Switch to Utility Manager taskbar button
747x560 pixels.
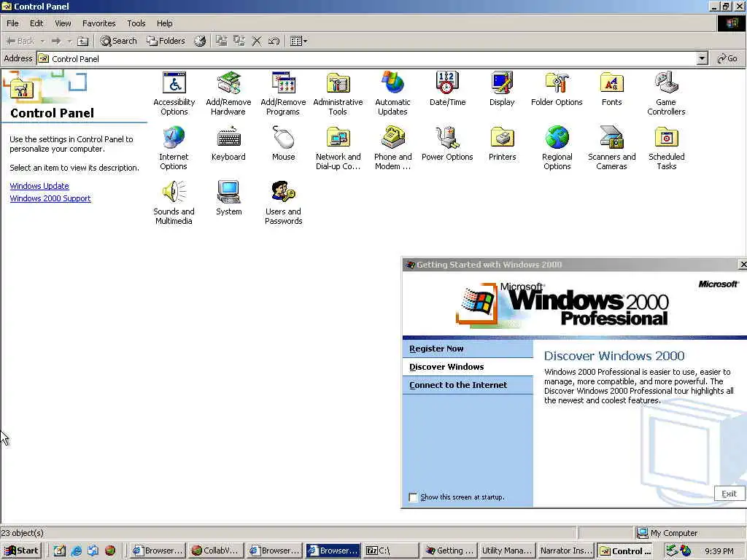[x=507, y=551]
